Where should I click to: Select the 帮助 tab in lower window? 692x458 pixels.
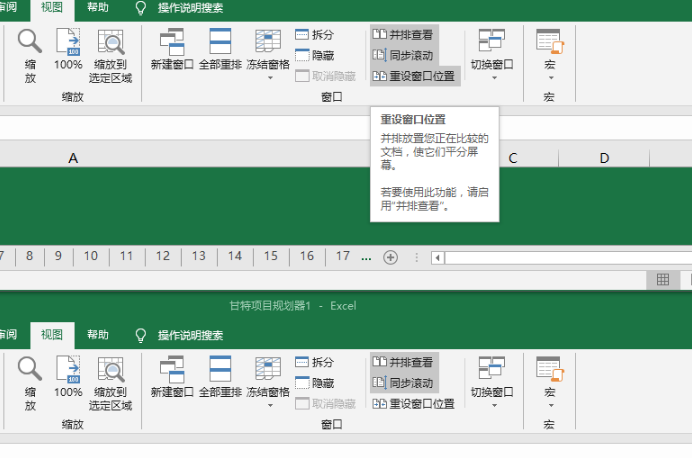pos(98,335)
